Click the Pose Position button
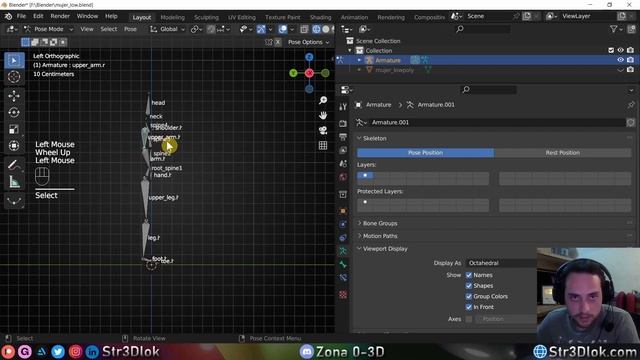Viewport: 640px width, 360px height. [x=425, y=153]
